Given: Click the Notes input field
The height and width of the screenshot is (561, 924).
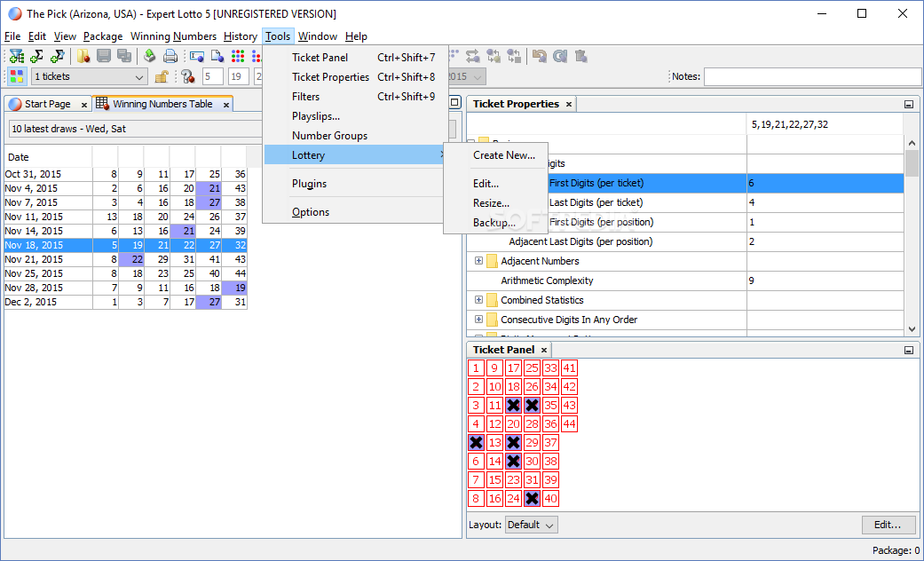Looking at the screenshot, I should coord(813,76).
